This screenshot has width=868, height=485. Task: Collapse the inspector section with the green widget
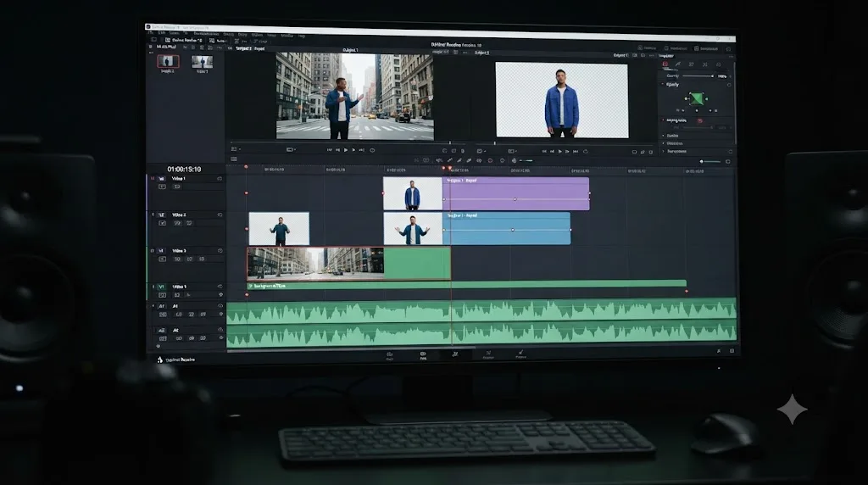coord(663,85)
